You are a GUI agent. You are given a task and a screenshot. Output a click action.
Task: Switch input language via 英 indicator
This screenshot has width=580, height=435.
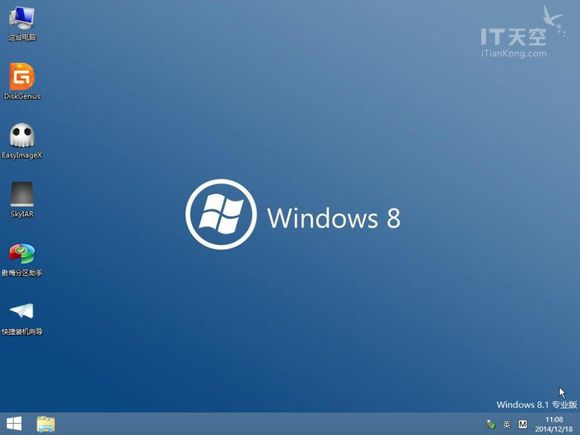507,424
